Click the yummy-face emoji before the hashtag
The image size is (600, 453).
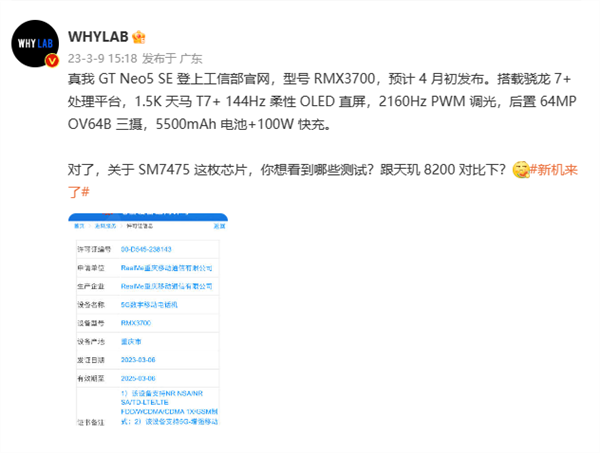520,169
